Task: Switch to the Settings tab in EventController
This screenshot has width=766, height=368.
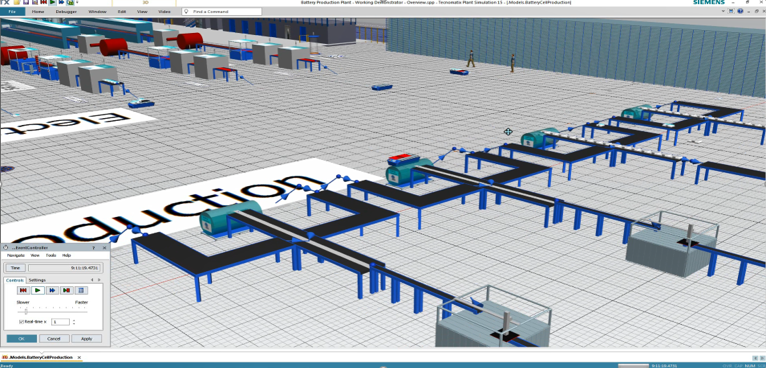Action: (x=37, y=280)
